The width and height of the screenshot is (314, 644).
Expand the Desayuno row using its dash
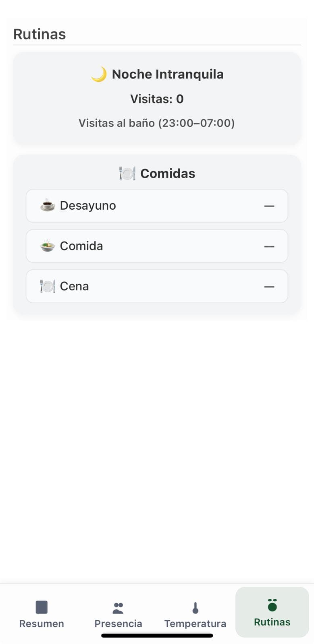pos(269,206)
